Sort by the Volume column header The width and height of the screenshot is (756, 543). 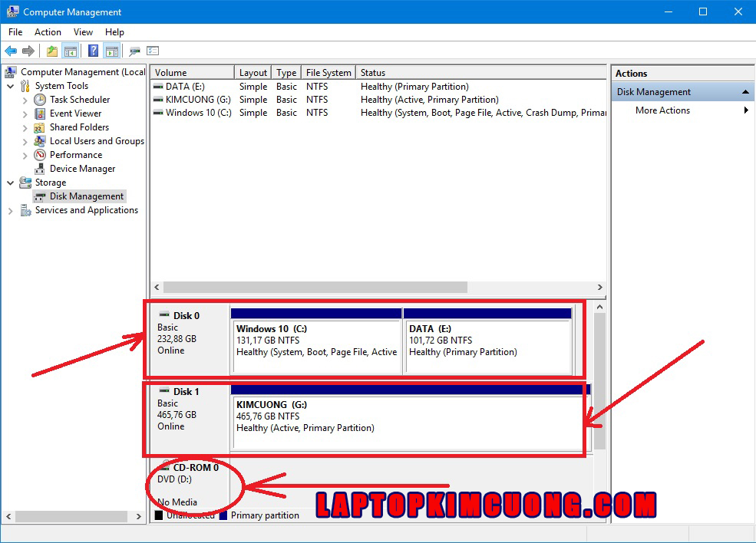[193, 72]
